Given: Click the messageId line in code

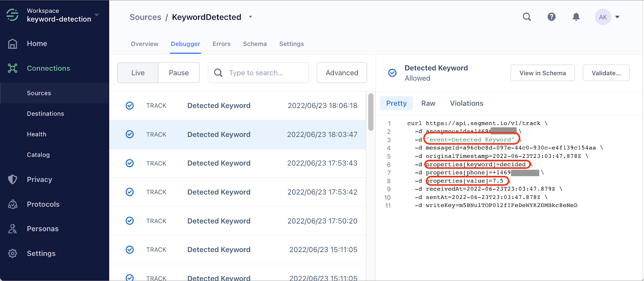Looking at the screenshot, I should (509, 148).
